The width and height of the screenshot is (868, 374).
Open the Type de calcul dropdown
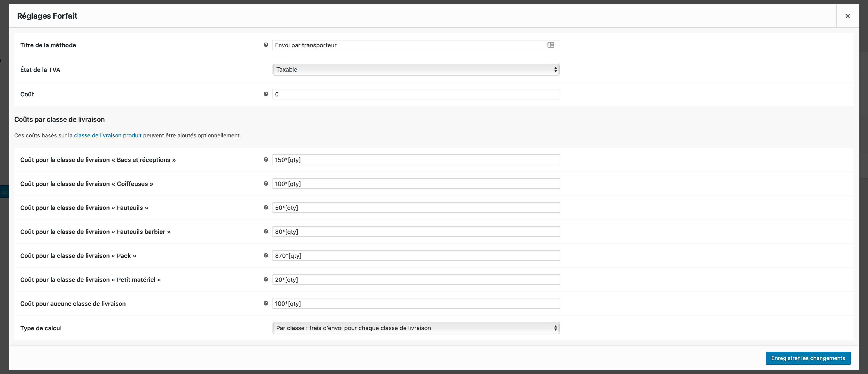(x=416, y=328)
